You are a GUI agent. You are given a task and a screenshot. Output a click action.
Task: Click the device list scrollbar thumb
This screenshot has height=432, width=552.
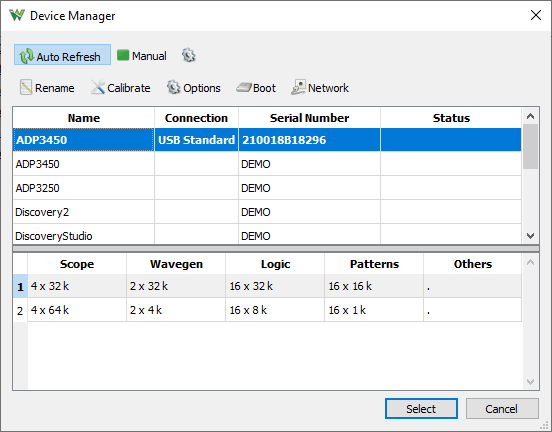pyautogui.click(x=530, y=146)
